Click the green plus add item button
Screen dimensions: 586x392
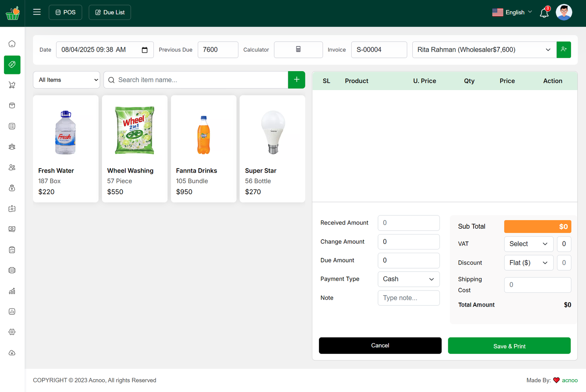click(296, 80)
